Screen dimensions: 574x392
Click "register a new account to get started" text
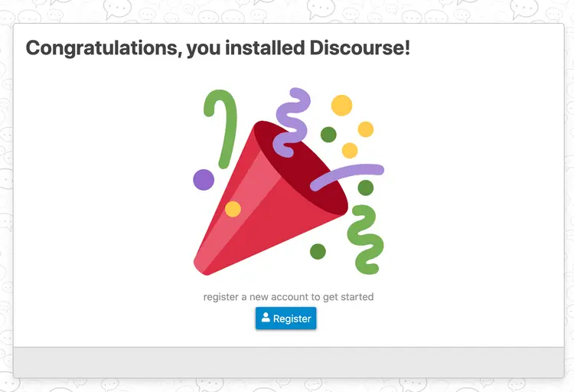[289, 297]
